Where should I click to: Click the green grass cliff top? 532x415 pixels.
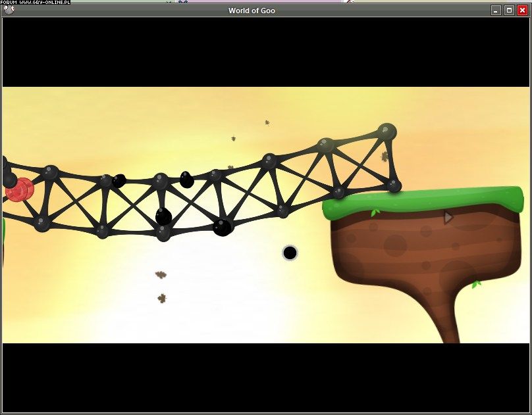[x=423, y=202]
